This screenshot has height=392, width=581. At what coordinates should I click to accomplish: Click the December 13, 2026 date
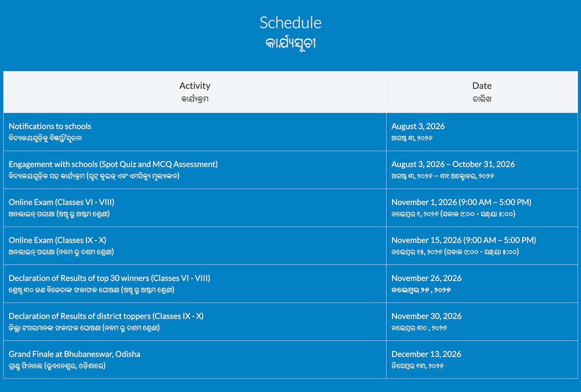[x=427, y=354]
